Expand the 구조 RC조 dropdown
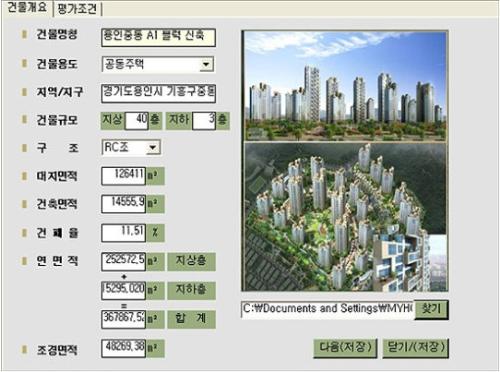Image resolution: width=500 pixels, height=372 pixels. [x=153, y=147]
